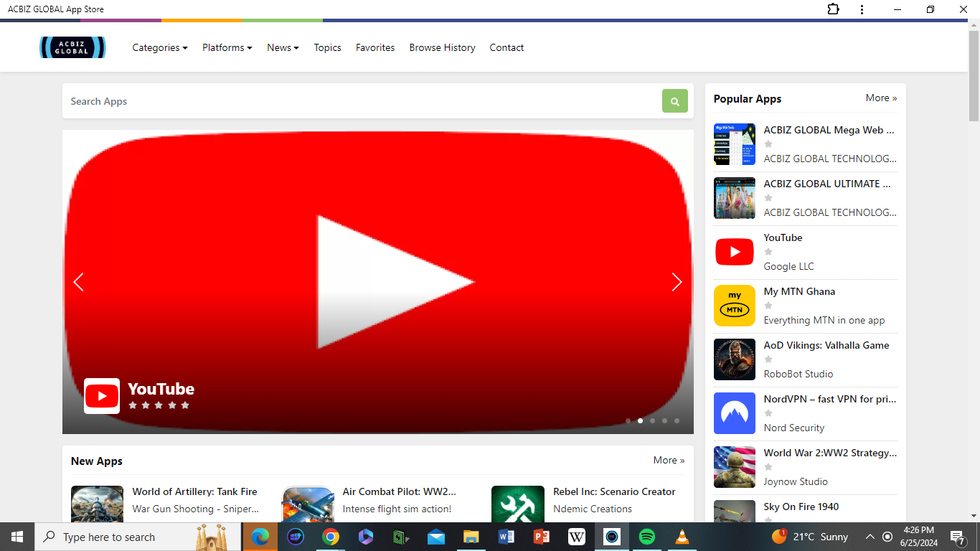Click the YouTube icon in Popular Apps
The height and width of the screenshot is (551, 980).
point(735,252)
